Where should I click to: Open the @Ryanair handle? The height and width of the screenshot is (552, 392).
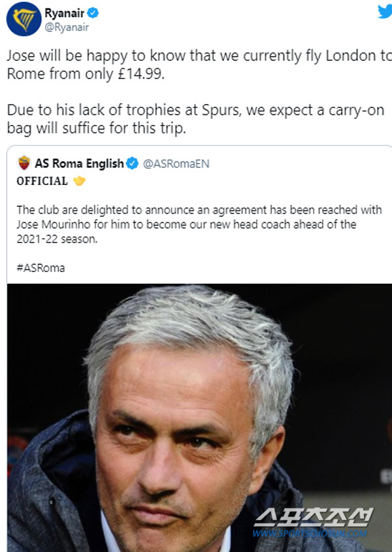pos(67,27)
